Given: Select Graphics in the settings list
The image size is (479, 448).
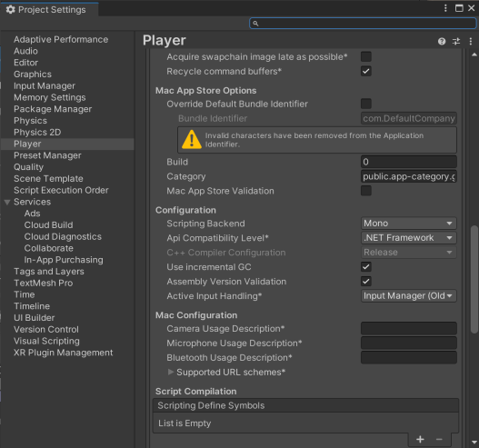Looking at the screenshot, I should 33,75.
